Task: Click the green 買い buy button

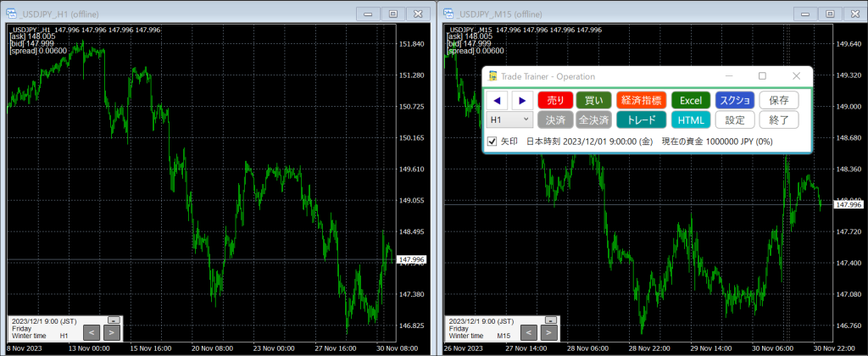Action: click(594, 101)
